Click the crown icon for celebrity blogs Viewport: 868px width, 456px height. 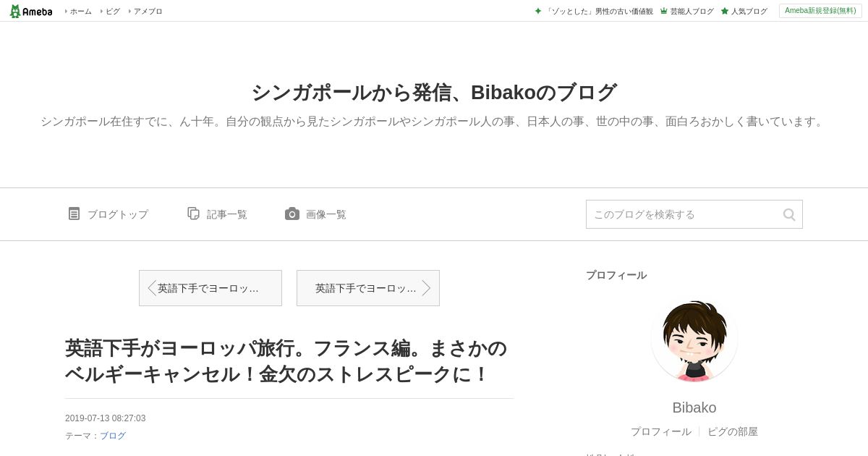tap(663, 11)
